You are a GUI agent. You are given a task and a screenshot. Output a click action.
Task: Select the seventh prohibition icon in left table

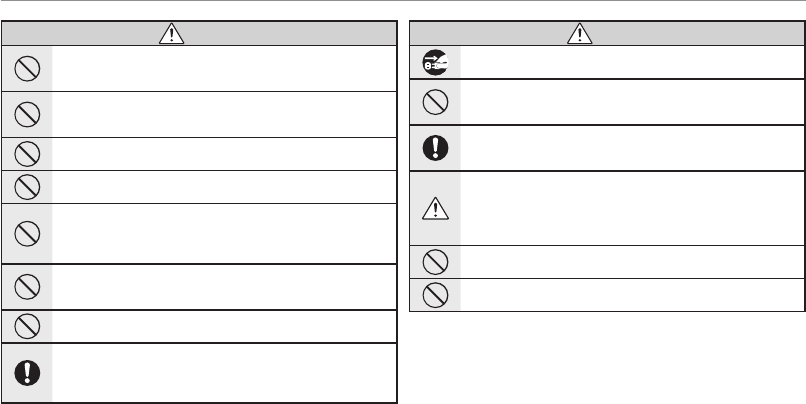(27, 326)
